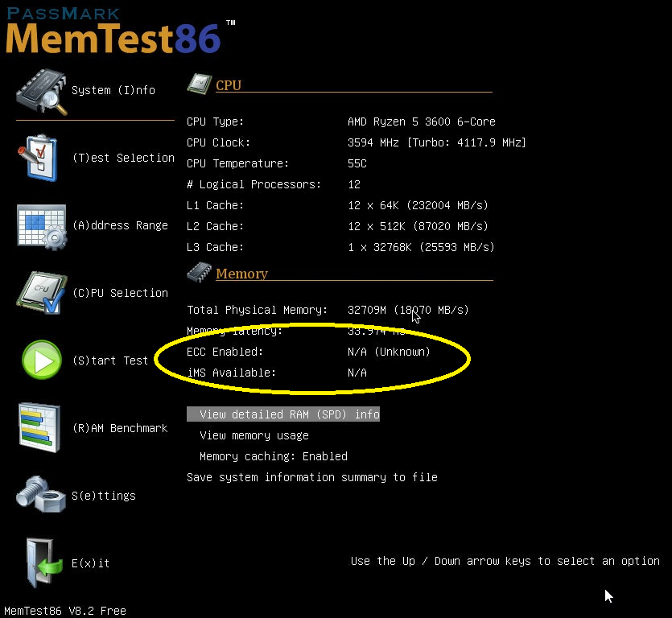Select (T)est Selection menu label
Viewport: 672px width, 618px height.
tap(123, 159)
